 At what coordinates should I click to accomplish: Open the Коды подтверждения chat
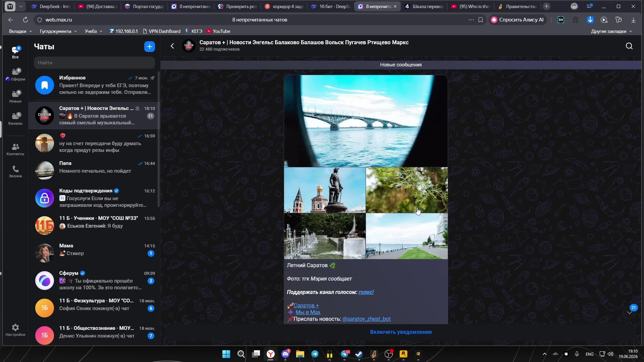click(94, 198)
